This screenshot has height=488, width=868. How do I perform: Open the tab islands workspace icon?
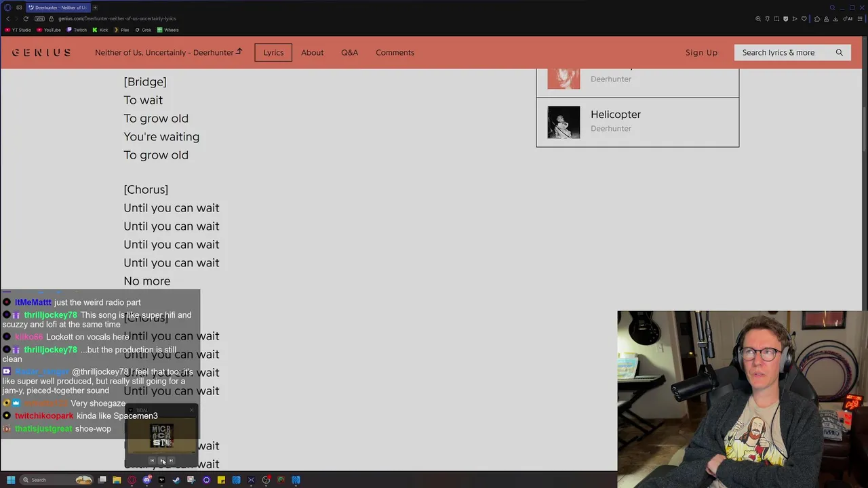(x=19, y=7)
